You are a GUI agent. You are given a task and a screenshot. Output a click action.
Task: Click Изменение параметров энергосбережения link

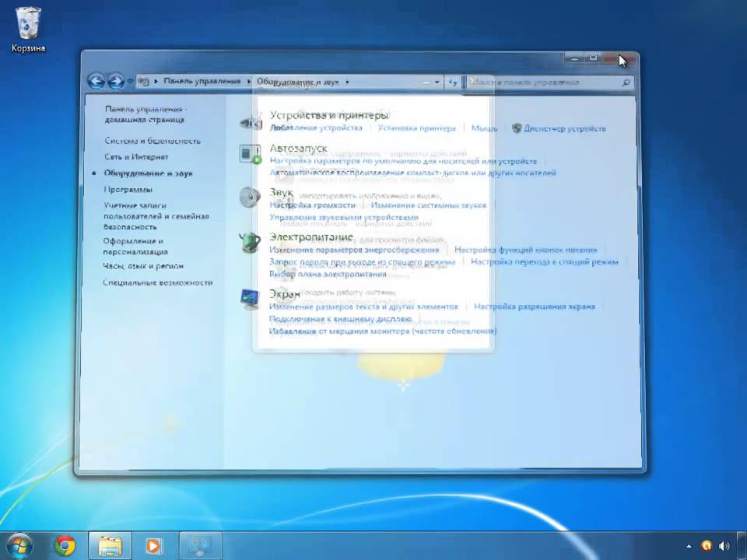(354, 250)
